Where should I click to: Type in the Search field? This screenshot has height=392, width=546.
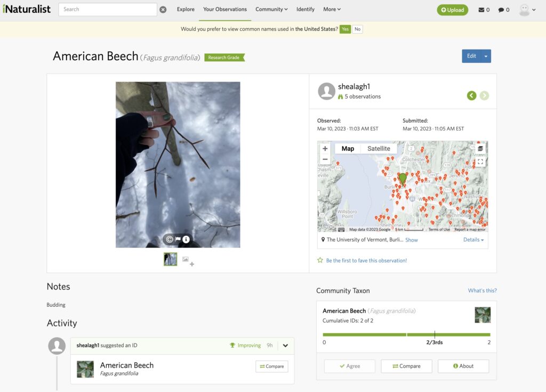coord(108,10)
